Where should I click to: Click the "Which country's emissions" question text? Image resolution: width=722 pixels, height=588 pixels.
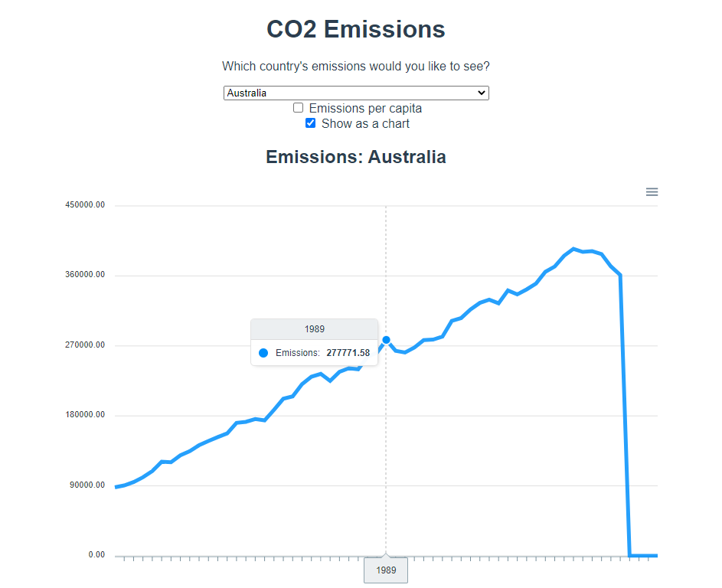coord(356,67)
